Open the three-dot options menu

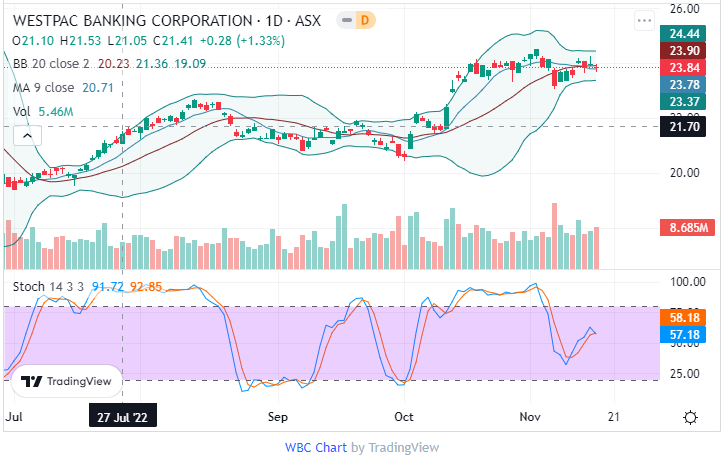(x=643, y=20)
